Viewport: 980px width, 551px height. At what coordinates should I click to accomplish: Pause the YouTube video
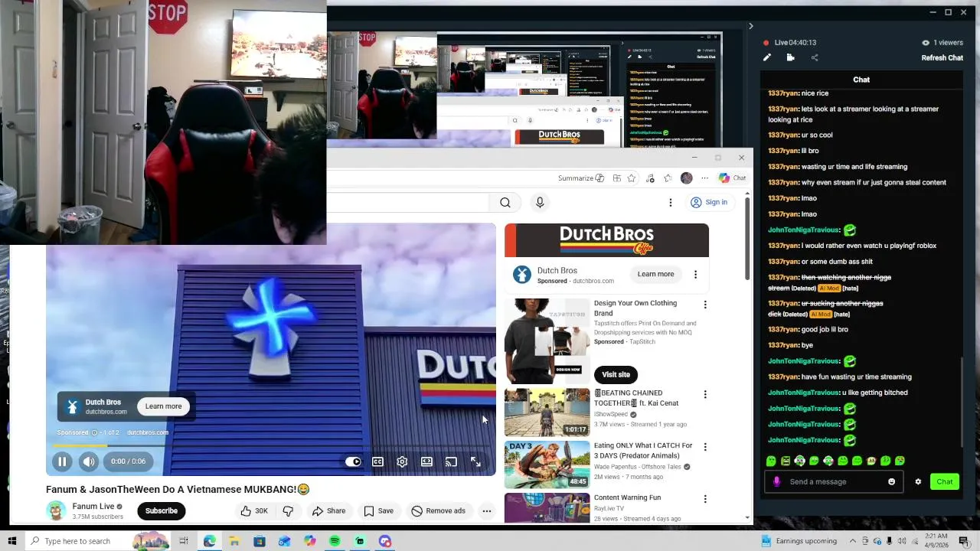coord(62,461)
